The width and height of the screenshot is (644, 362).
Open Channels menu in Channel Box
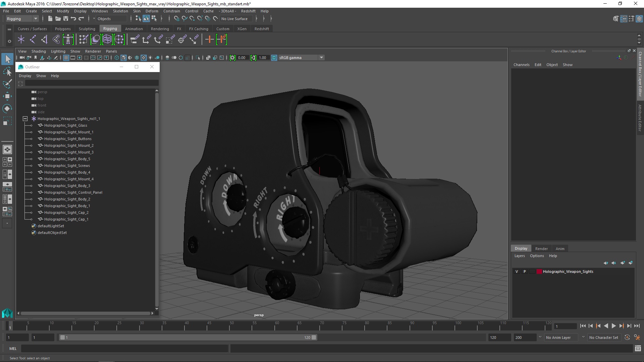(x=521, y=65)
